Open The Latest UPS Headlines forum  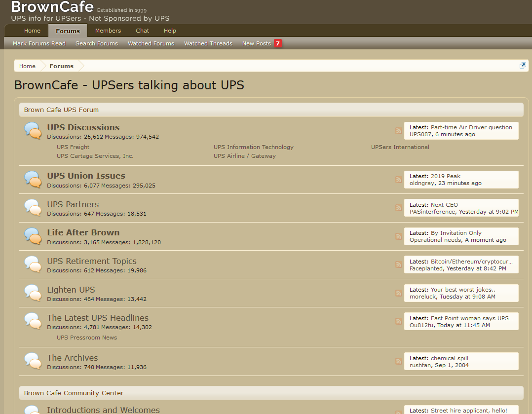tap(98, 318)
